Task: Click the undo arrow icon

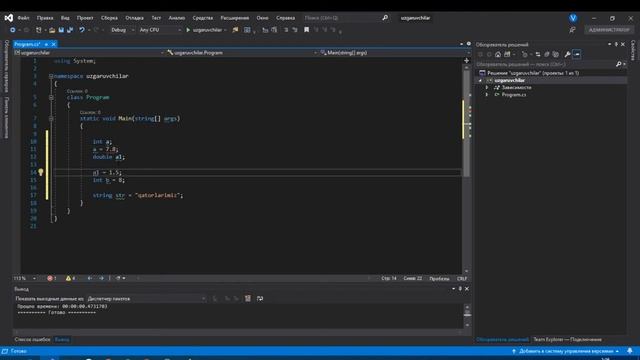Action: pyautogui.click(x=82, y=30)
